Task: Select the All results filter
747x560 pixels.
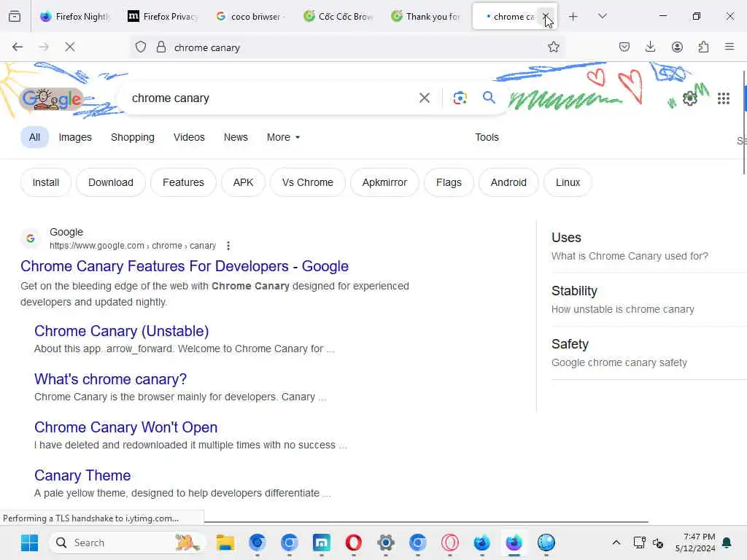Action: (34, 137)
